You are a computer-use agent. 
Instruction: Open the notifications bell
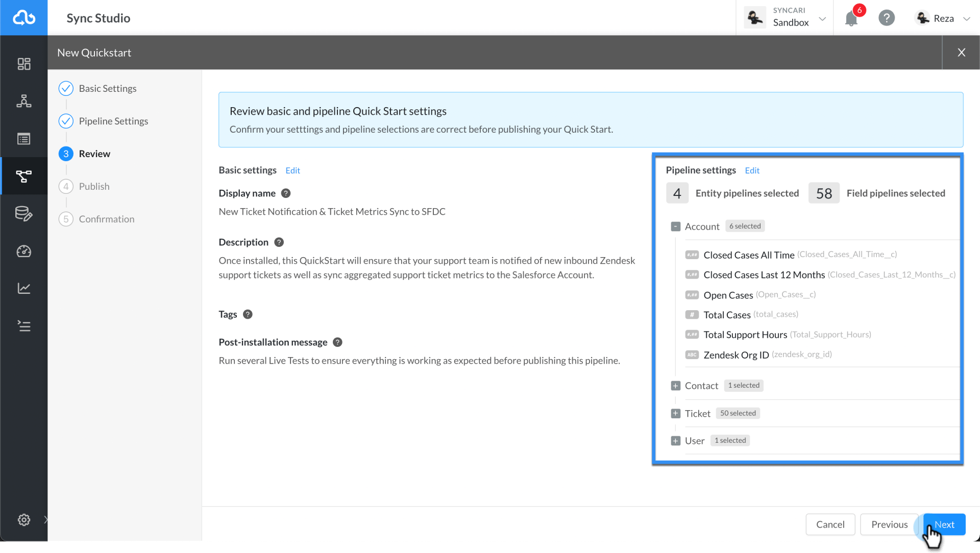click(851, 18)
